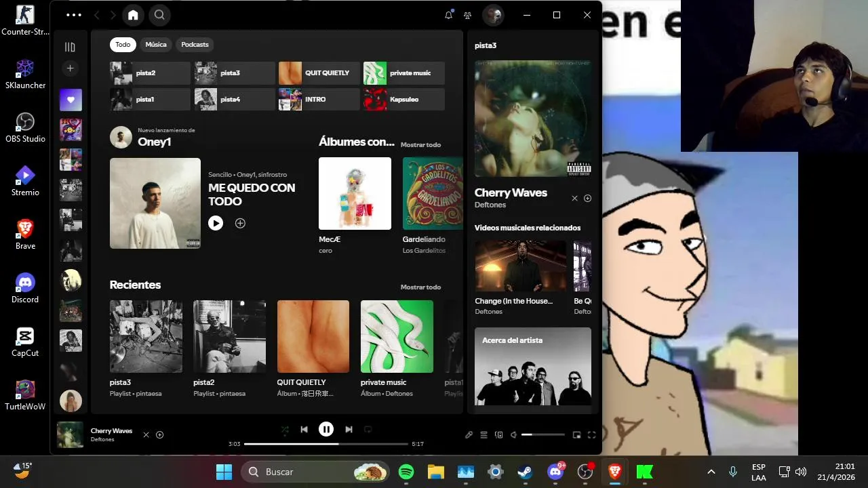Open Change (In the House...) music video
The image size is (868, 488).
520,266
